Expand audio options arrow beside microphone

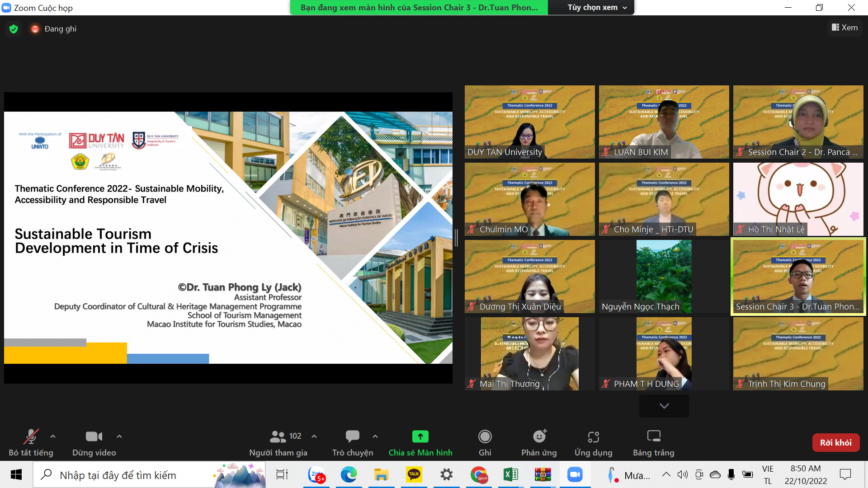pyautogui.click(x=53, y=436)
